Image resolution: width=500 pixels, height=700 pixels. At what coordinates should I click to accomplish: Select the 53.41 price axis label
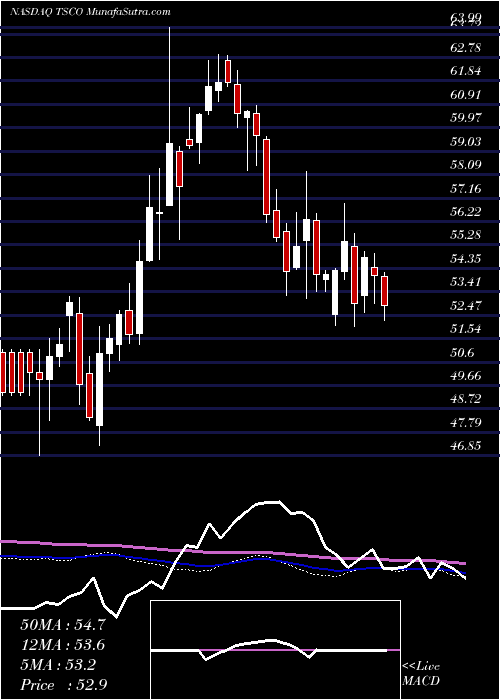click(466, 282)
